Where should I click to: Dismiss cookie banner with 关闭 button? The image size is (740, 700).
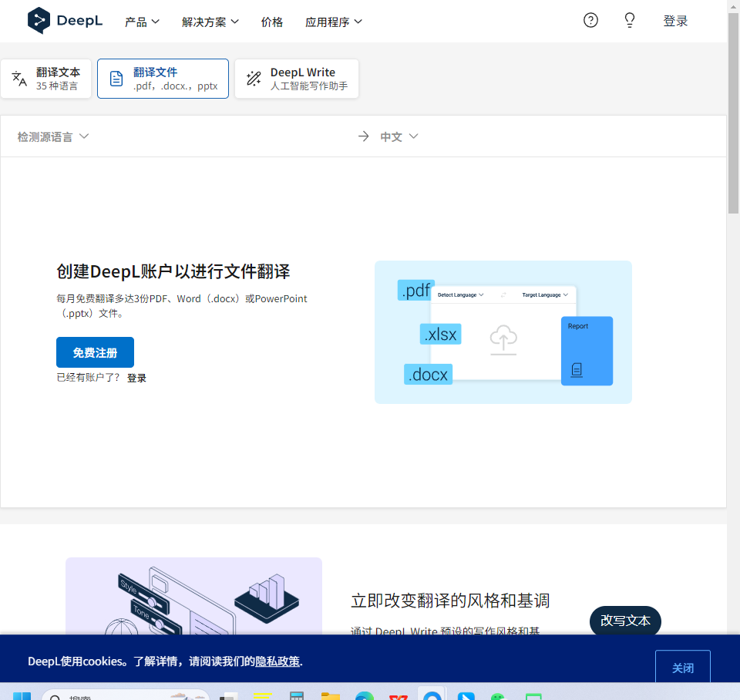tap(683, 668)
